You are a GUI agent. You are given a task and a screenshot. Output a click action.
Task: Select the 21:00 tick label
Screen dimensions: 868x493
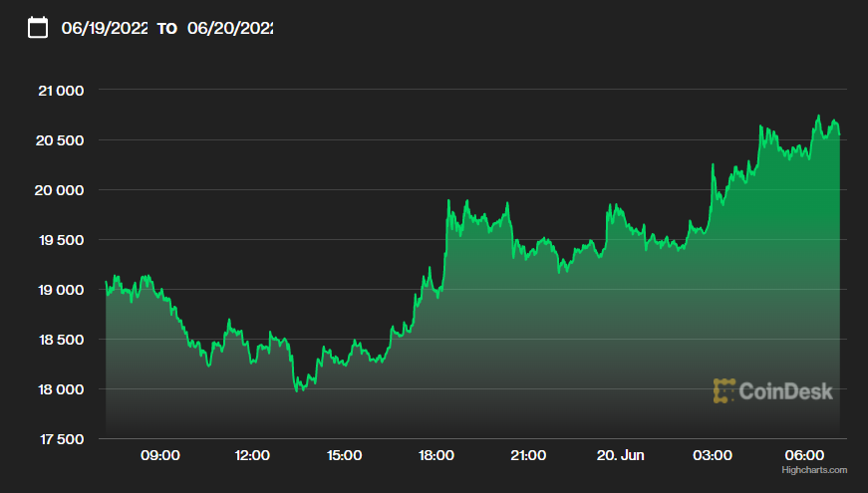(528, 455)
